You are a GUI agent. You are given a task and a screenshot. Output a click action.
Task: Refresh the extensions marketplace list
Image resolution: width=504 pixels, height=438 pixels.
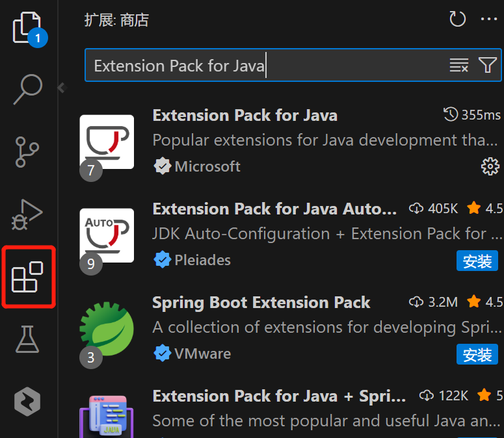click(x=458, y=19)
